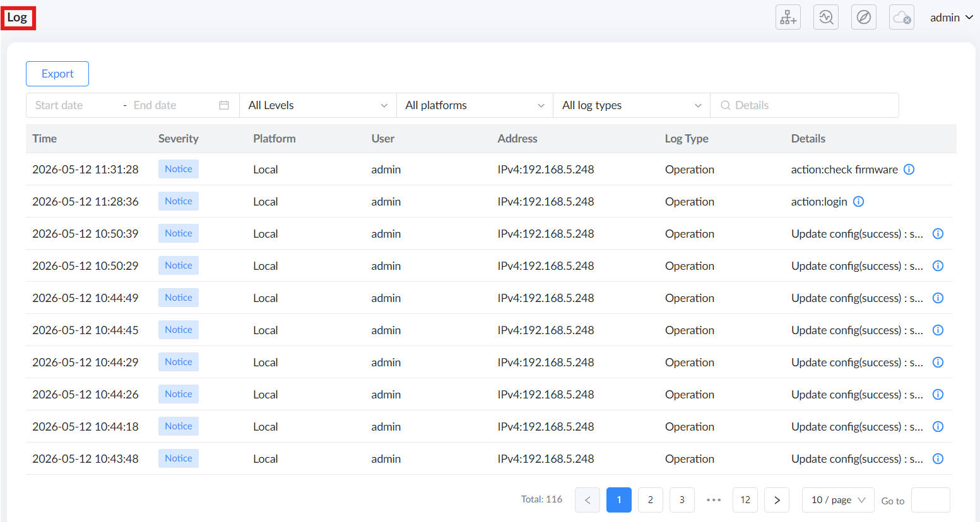Go to next page arrow
The image size is (980, 522).
tap(777, 500)
